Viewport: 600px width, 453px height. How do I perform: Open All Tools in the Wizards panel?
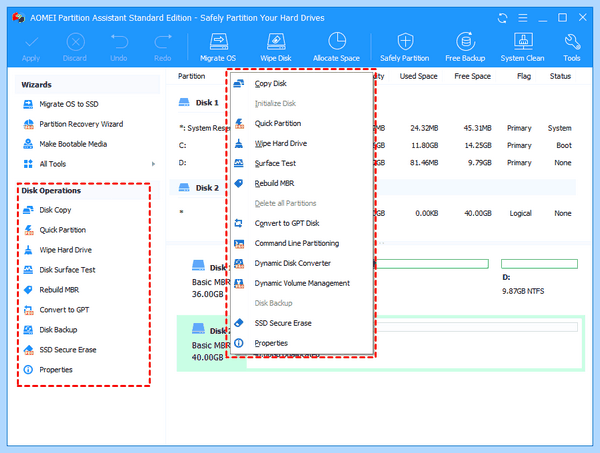point(53,164)
